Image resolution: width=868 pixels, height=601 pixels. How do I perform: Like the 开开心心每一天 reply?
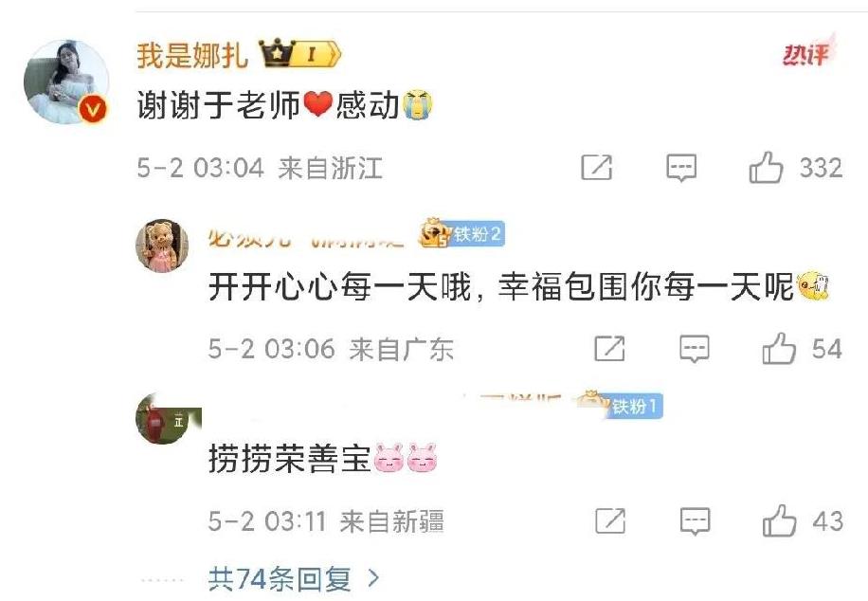[x=779, y=349]
